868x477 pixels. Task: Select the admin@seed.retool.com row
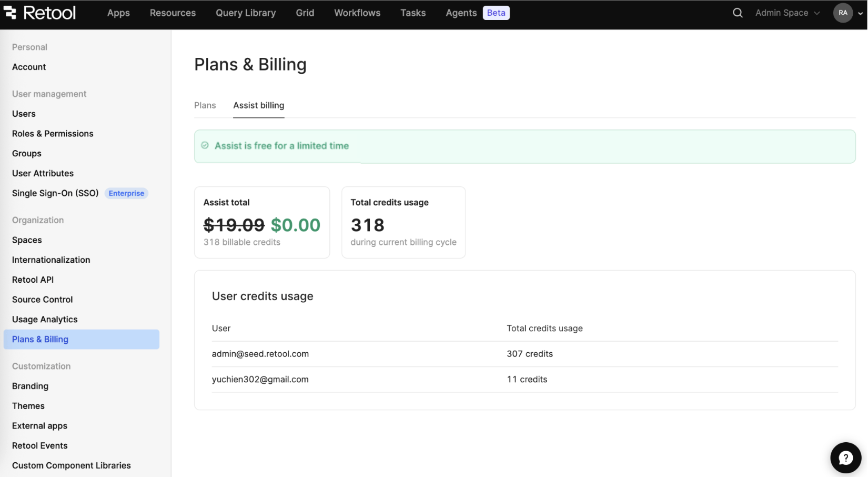pyautogui.click(x=260, y=354)
